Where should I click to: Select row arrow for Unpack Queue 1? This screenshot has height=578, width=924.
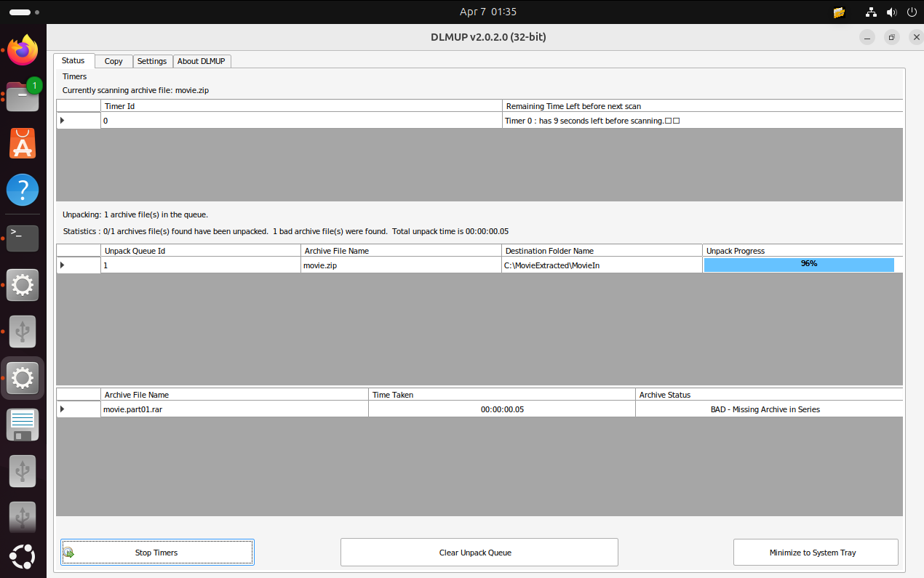click(x=63, y=265)
